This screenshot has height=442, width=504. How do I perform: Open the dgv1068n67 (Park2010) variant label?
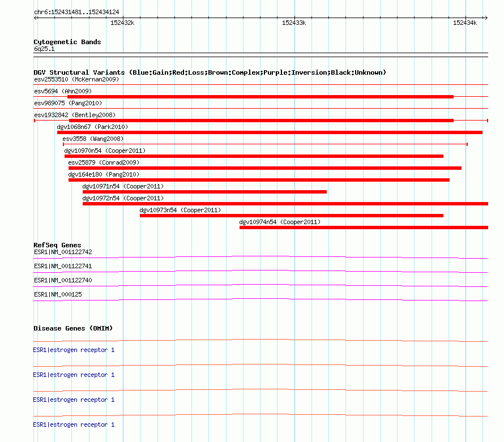coord(92,127)
